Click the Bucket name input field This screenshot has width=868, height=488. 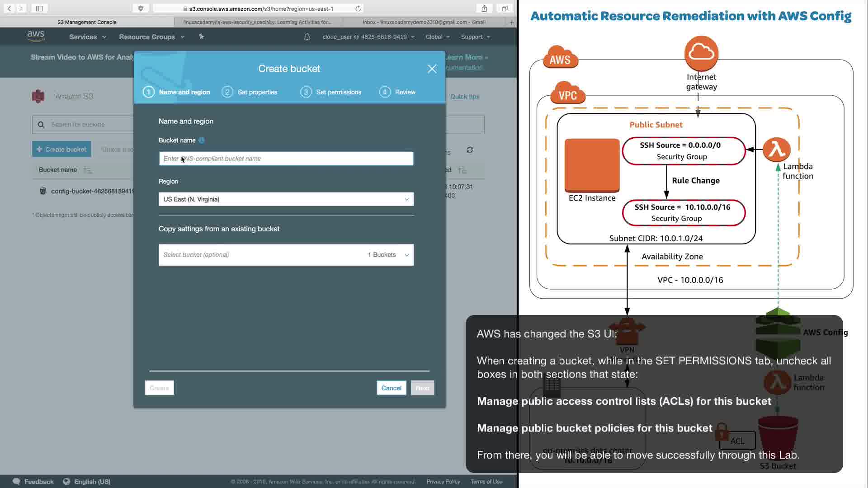[286, 159]
